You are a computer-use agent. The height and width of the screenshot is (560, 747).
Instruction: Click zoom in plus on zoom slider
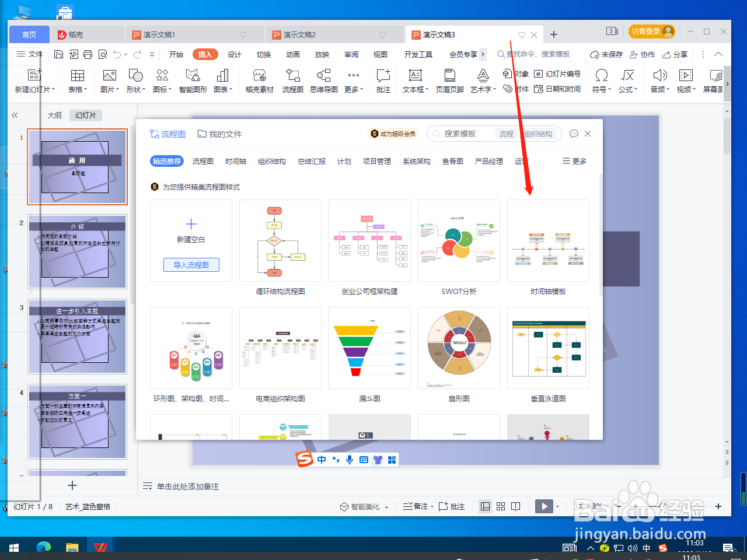click(x=718, y=506)
